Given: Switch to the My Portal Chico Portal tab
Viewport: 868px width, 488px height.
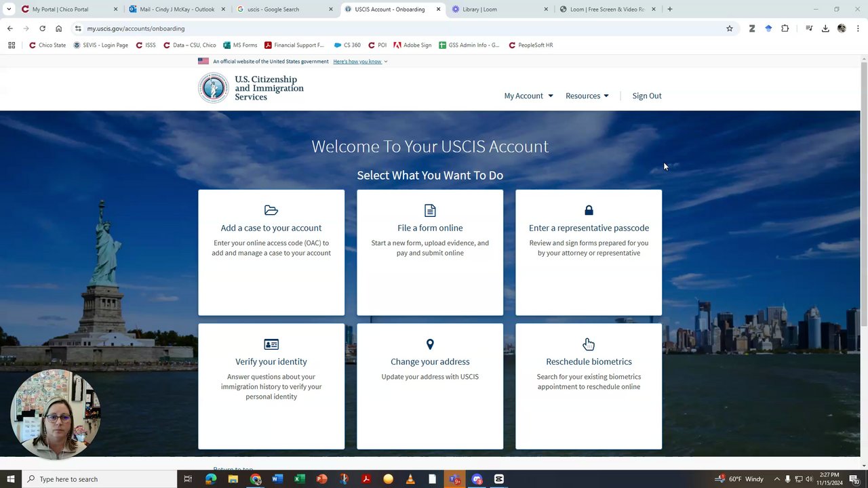Looking at the screenshot, I should (68, 9).
